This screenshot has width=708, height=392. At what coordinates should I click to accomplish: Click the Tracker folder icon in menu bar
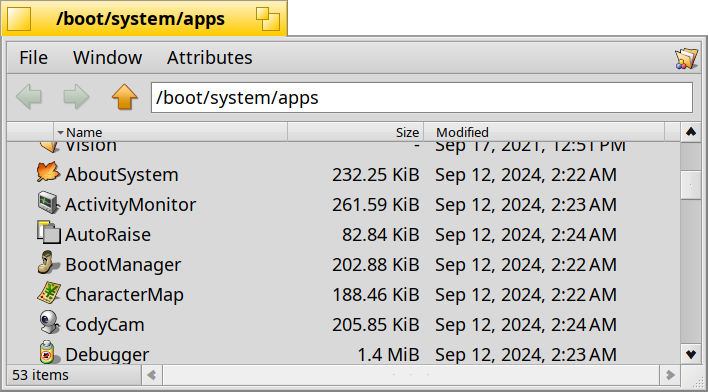pos(686,59)
